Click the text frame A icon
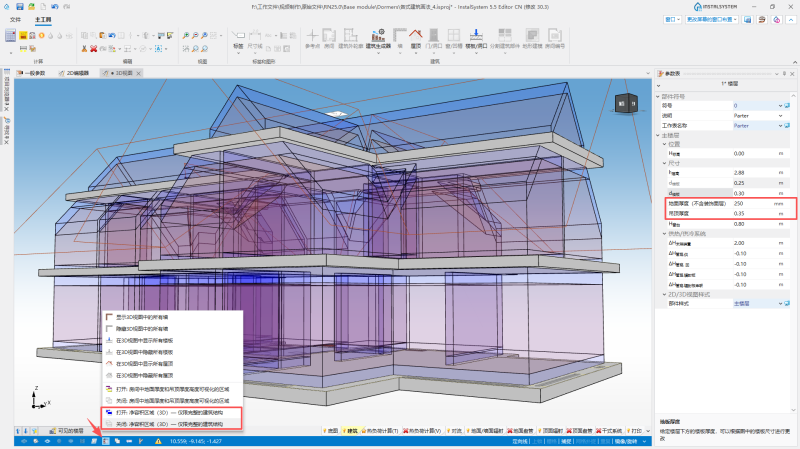Viewport: 800px width, 449px height. point(159,48)
